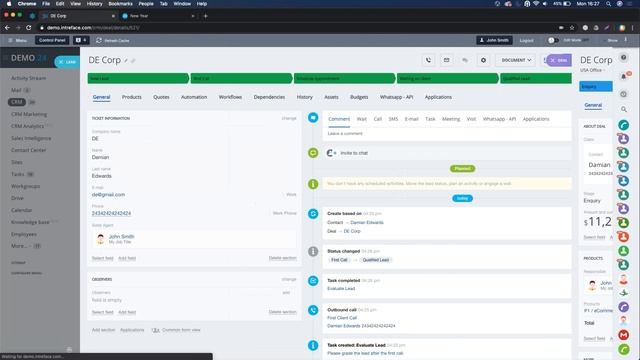Open Activity Stream in sidebar
This screenshot has width=640, height=360.
pos(28,78)
